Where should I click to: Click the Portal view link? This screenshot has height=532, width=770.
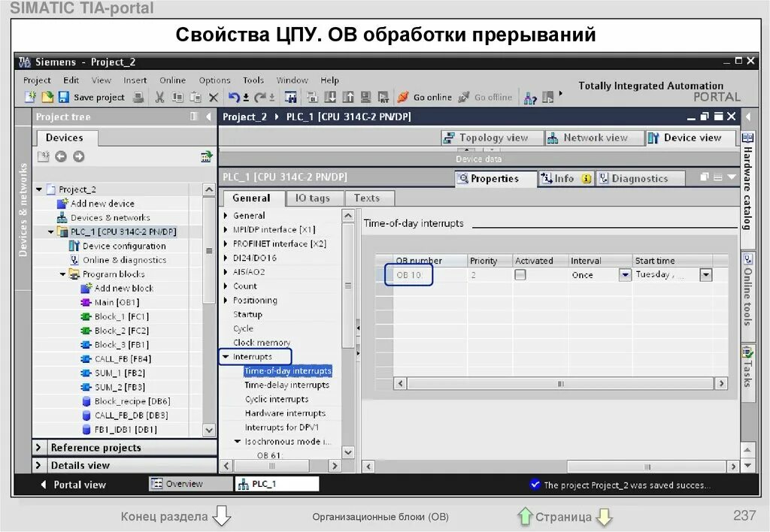click(x=73, y=485)
